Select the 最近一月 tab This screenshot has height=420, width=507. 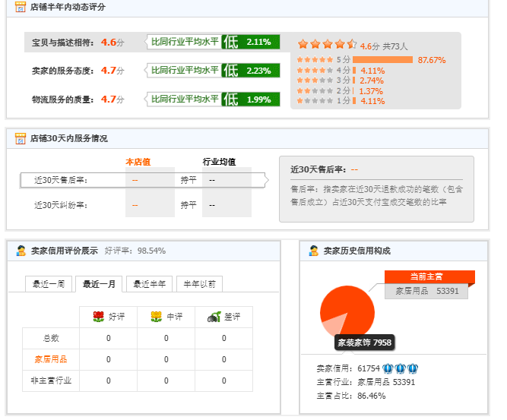(x=100, y=284)
